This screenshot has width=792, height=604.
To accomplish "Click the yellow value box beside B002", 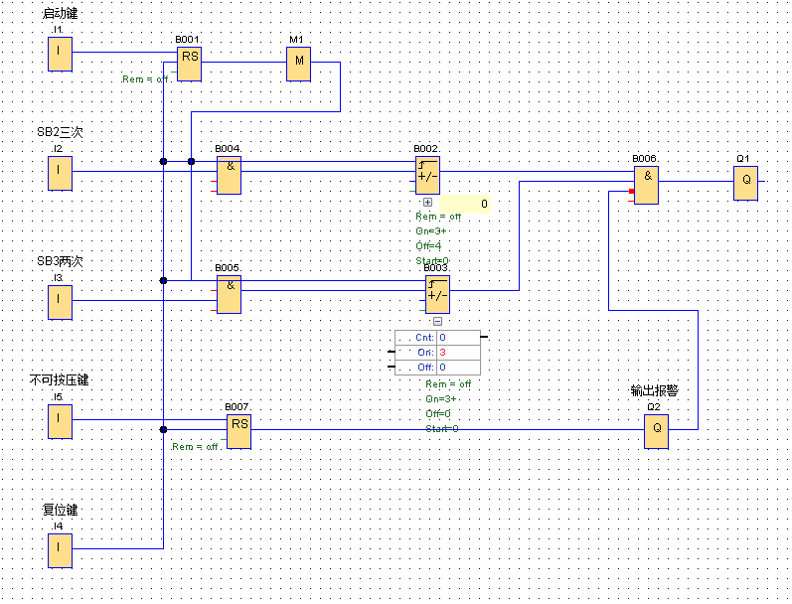I will [x=465, y=204].
